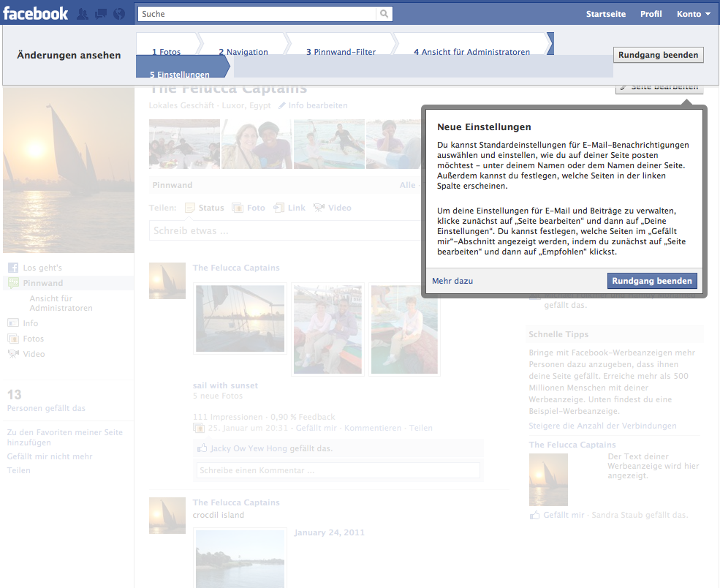
Task: Click Teilen link under sail with sunset post
Action: pos(420,428)
